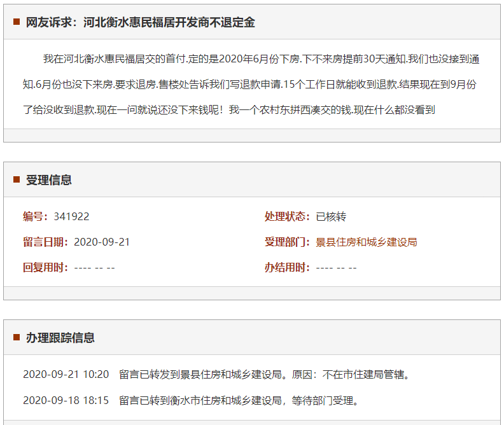This screenshot has width=504, height=425.
Task: Select the 办理跟踪信息 section heading
Action: click(x=60, y=338)
